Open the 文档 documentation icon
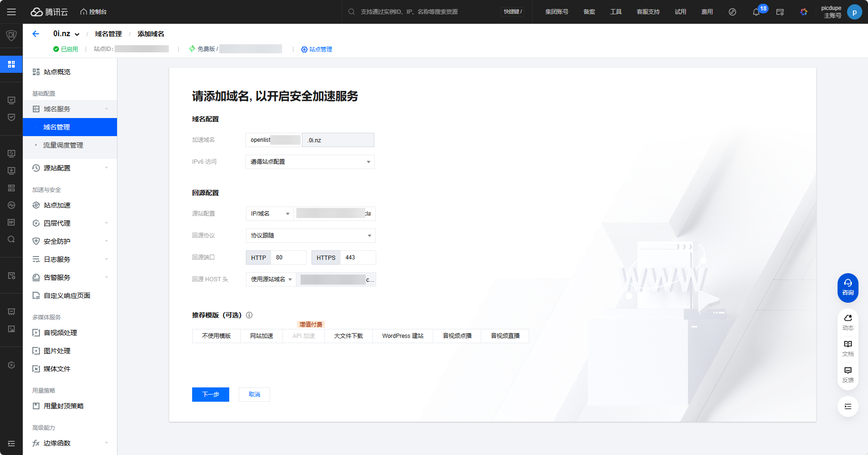 (x=848, y=348)
